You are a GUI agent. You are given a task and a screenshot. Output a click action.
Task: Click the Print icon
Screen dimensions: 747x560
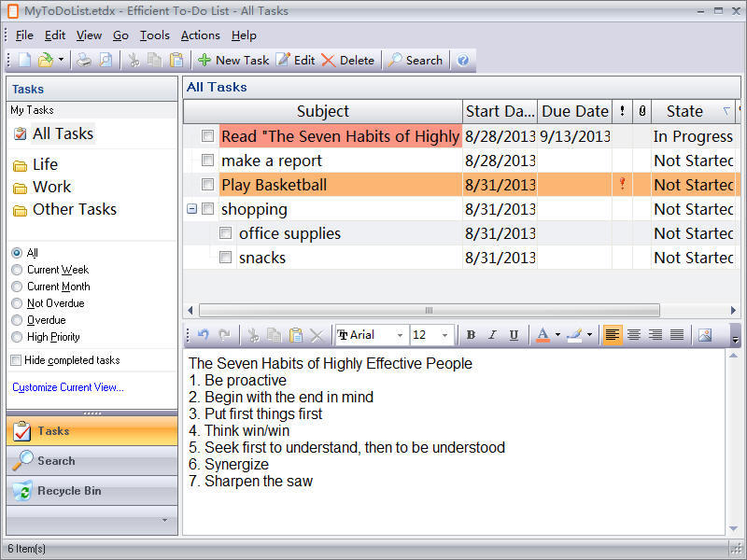[84, 61]
